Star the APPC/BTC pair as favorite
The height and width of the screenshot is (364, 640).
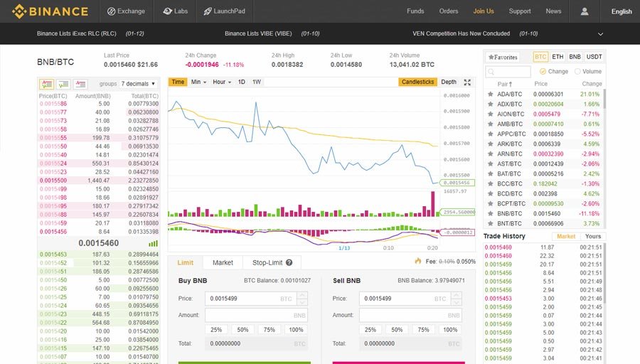pyautogui.click(x=490, y=134)
